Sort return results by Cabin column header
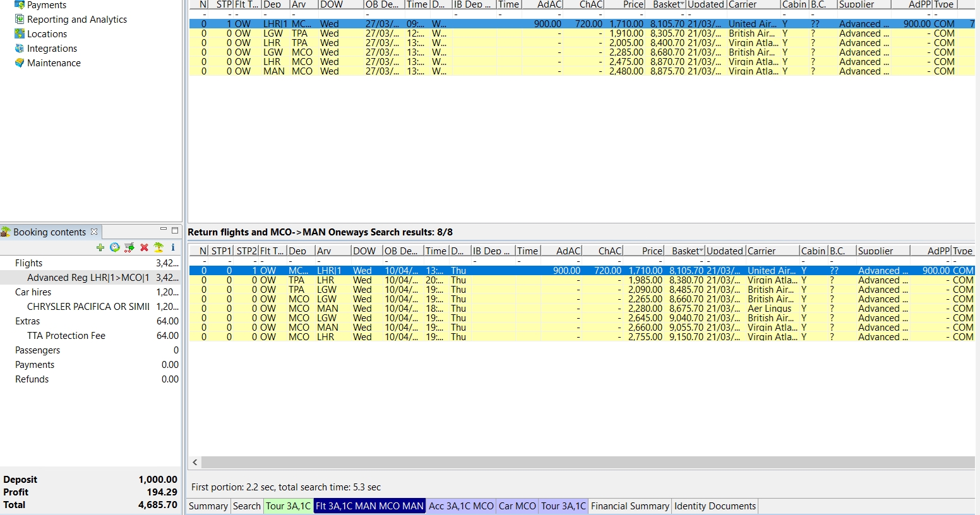This screenshot has height=515, width=980. pos(813,251)
